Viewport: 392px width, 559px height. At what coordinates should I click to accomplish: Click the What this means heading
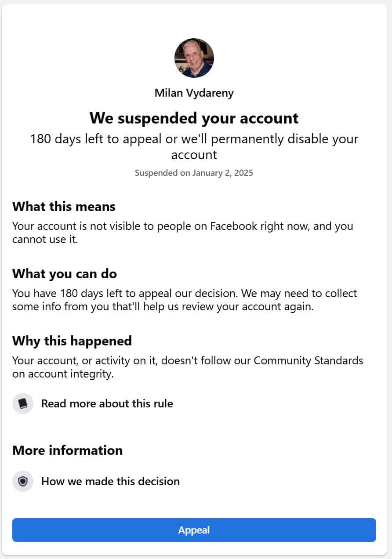[x=64, y=207]
